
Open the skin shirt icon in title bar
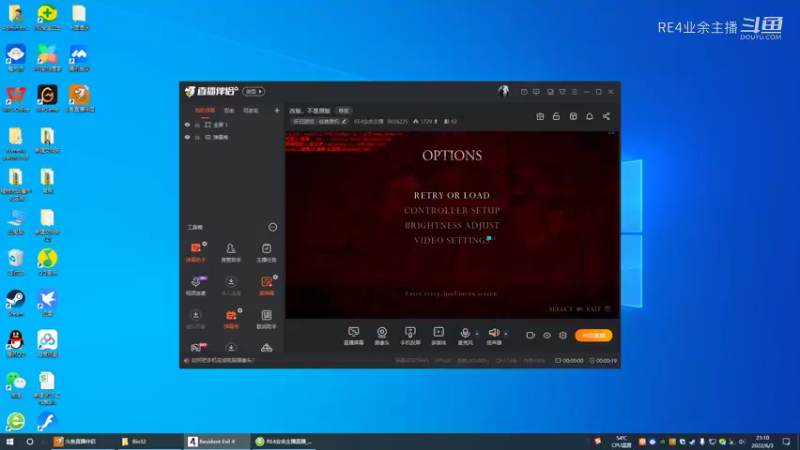[x=562, y=92]
